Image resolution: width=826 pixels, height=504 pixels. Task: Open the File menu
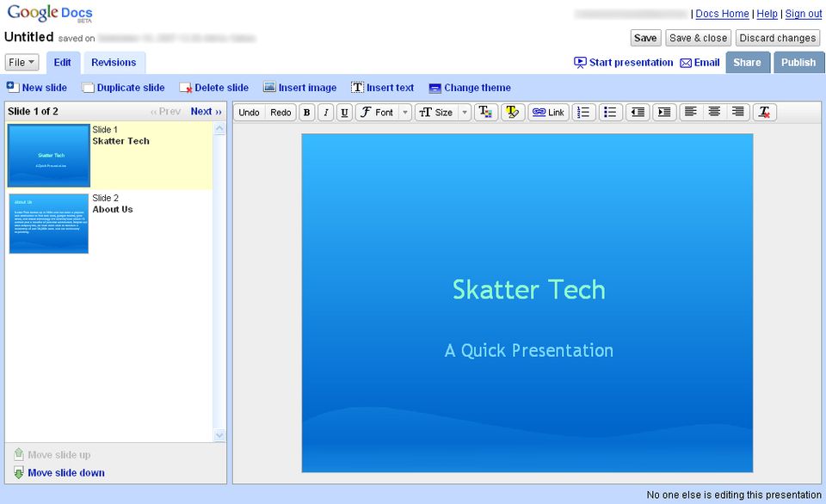pos(19,62)
